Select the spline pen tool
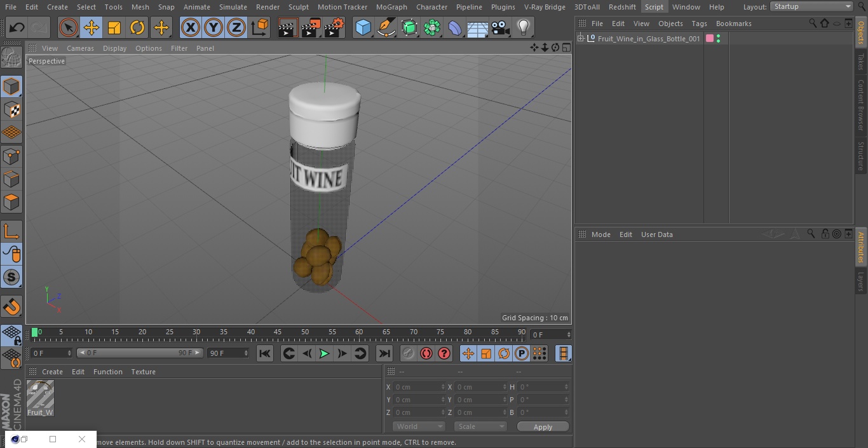868x448 pixels. tap(386, 27)
